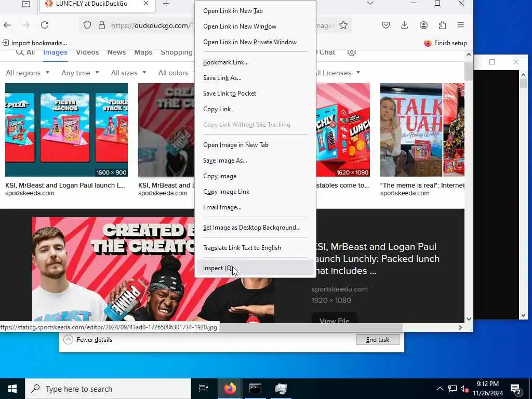This screenshot has width=532, height=399.
Task: Choose Copy Image Link entry
Action: (255, 192)
